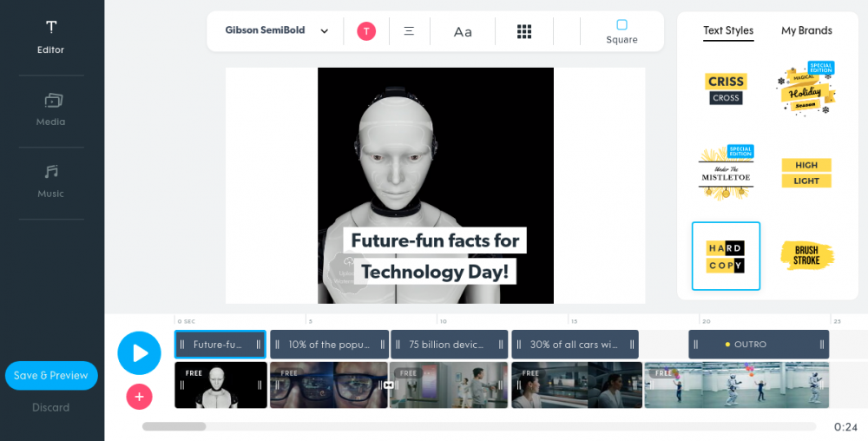Screen dimensions: 868x441
Task: Select the Hard Copy text style
Action: (x=726, y=256)
